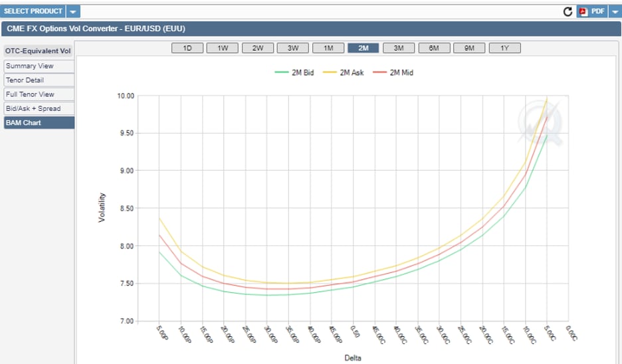Select the 1Y tenor button

(x=504, y=48)
